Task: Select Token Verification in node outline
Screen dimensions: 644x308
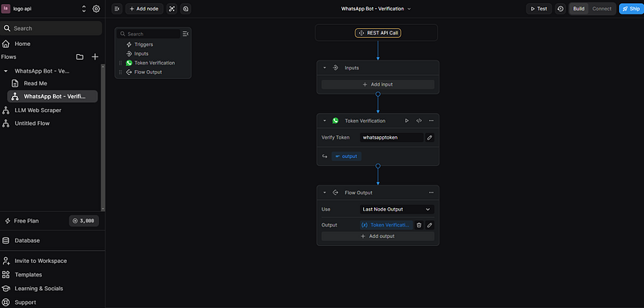Action: (155, 63)
